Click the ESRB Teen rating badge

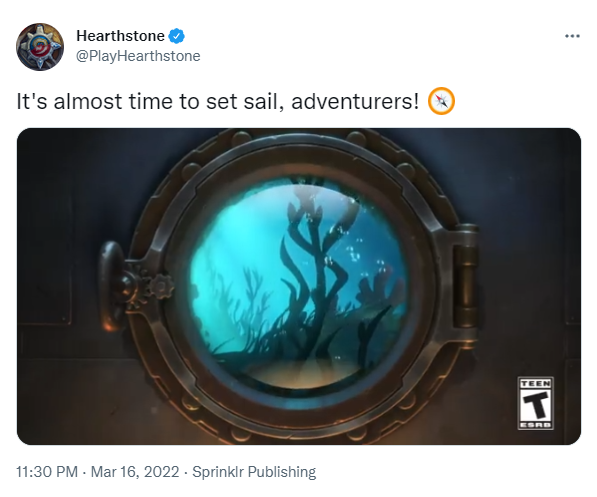click(535, 403)
